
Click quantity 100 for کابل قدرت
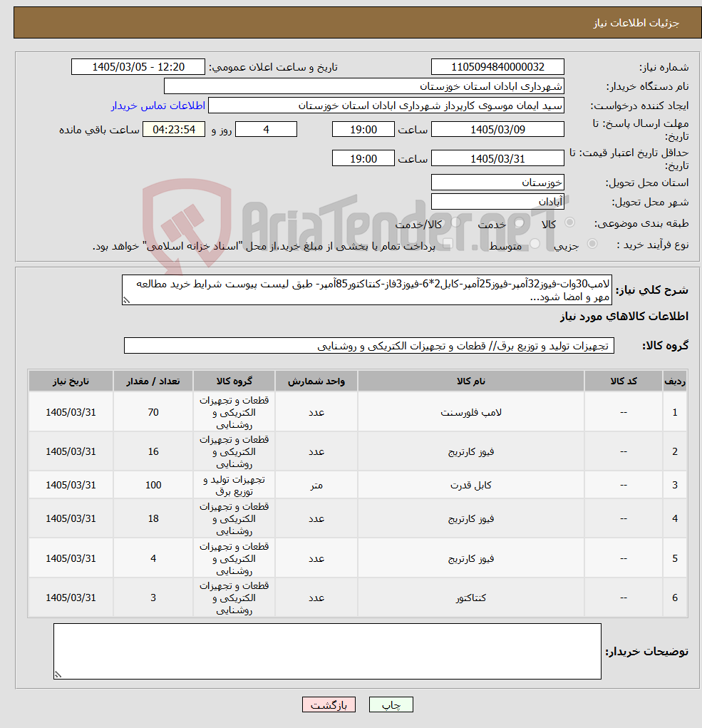153,485
